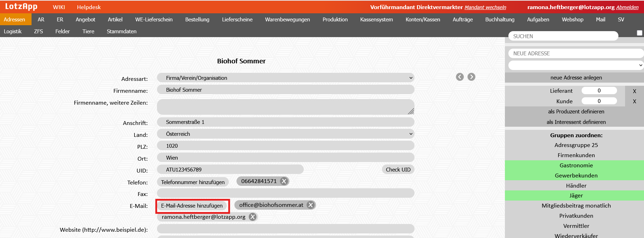Clear Lieferant number with X
This screenshot has height=238, width=644.
click(x=634, y=91)
